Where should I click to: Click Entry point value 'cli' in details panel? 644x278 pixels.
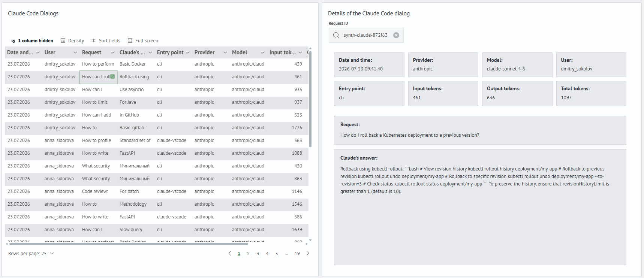[x=341, y=98]
